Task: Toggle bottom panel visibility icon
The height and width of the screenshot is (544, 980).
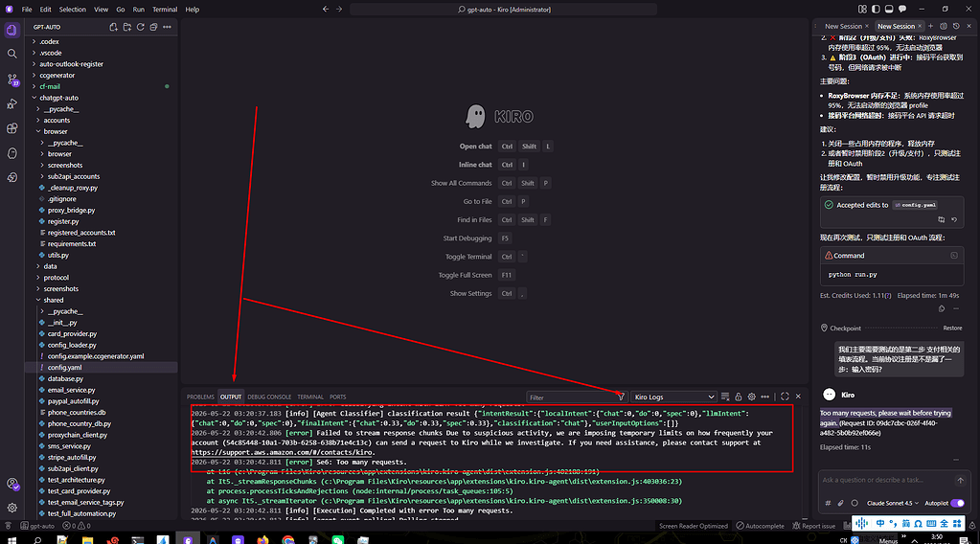Action: [x=889, y=10]
